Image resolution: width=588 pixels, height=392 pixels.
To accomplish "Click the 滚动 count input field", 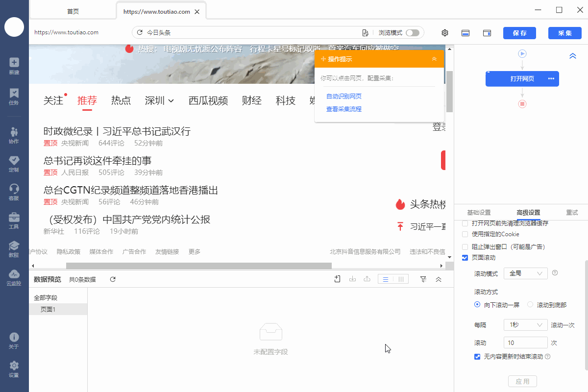I will (526, 343).
